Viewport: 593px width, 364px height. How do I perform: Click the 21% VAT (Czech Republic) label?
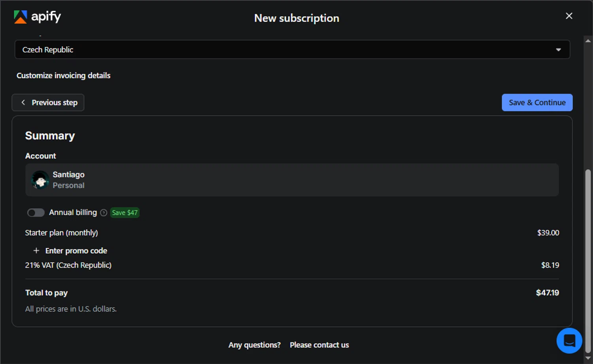[x=68, y=265]
